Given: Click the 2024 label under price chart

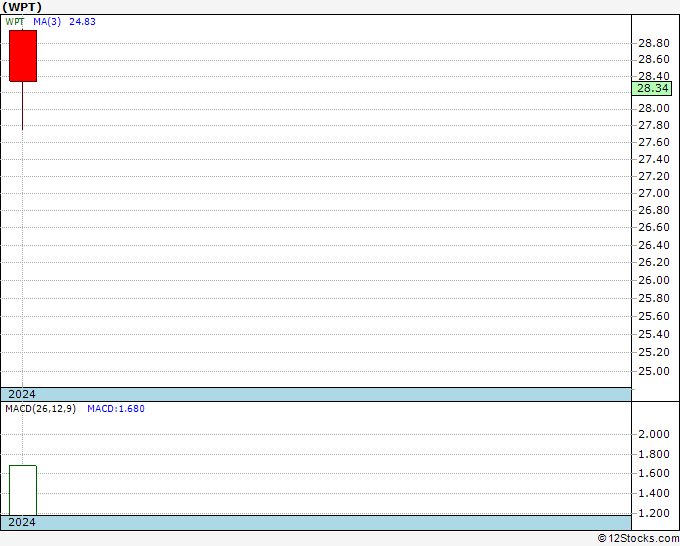Looking at the screenshot, I should [x=22, y=394].
